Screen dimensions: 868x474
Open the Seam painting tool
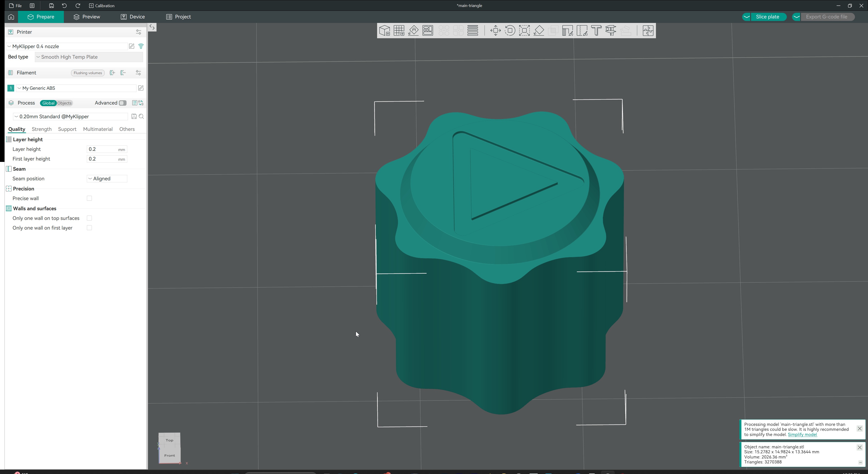pyautogui.click(x=582, y=31)
